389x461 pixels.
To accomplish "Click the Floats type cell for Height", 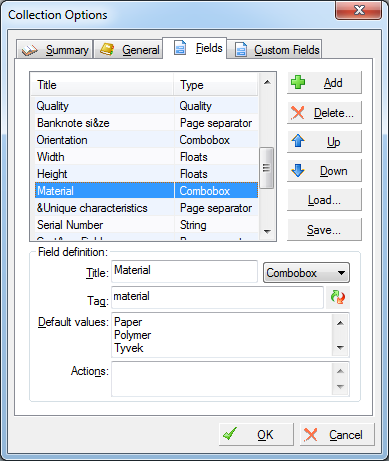I will (x=216, y=174).
